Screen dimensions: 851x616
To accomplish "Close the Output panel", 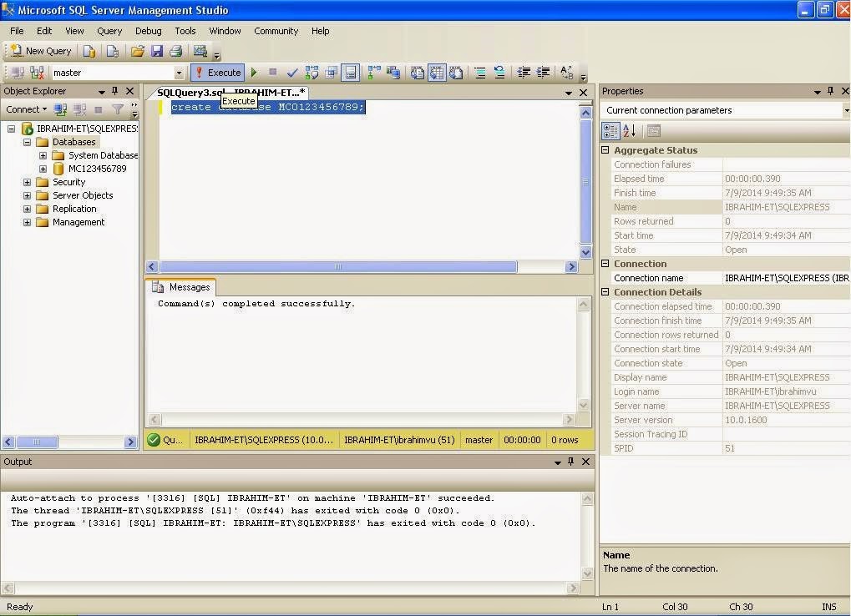I will [585, 462].
